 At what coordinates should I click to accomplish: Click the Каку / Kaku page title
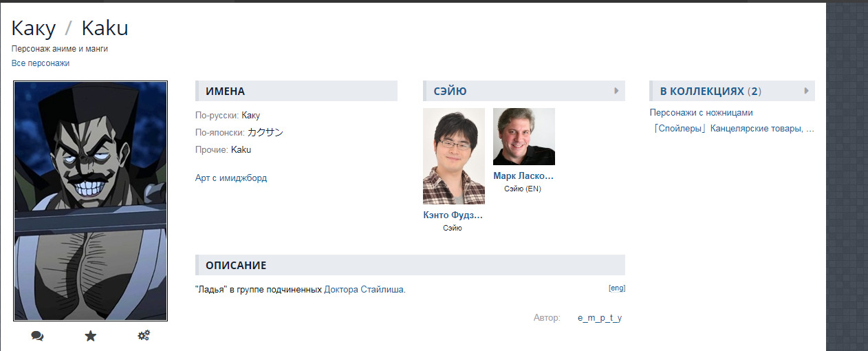pos(69,28)
